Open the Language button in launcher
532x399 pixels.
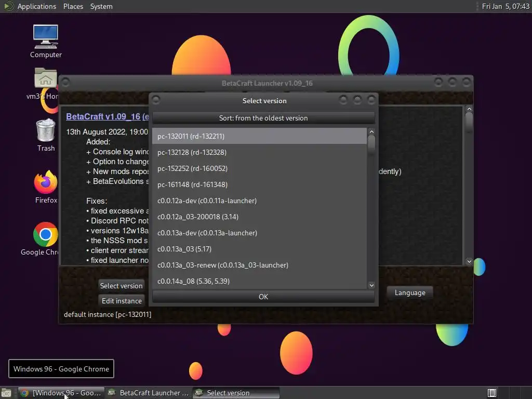[x=410, y=292]
